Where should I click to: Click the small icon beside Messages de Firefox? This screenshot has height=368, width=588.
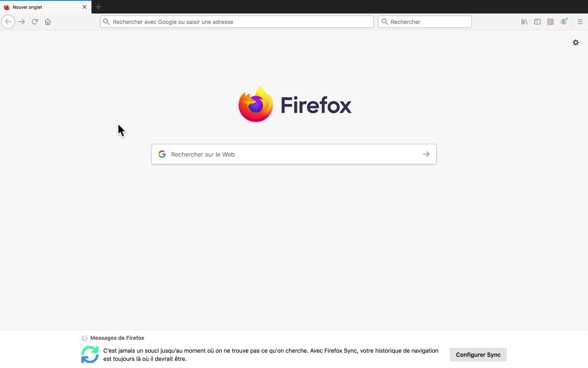[x=84, y=338]
